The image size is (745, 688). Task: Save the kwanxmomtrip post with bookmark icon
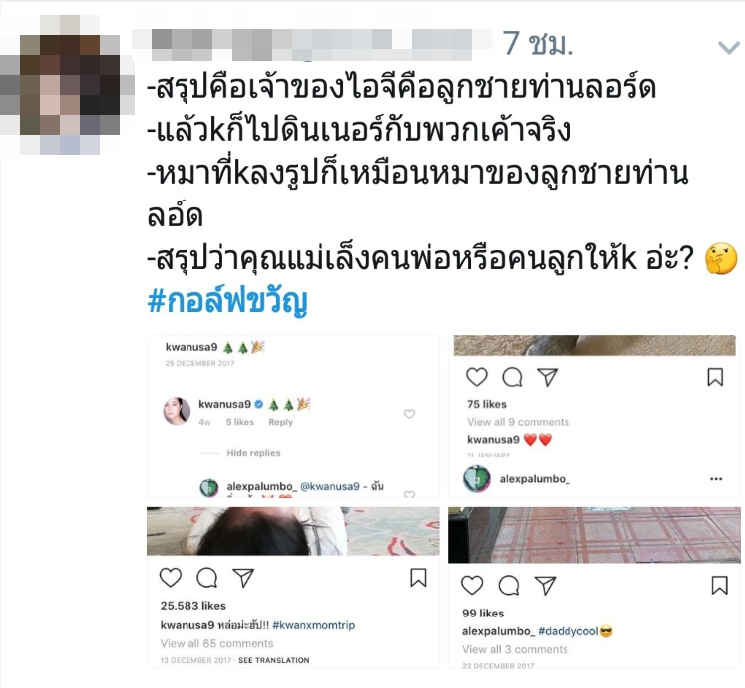tap(418, 578)
